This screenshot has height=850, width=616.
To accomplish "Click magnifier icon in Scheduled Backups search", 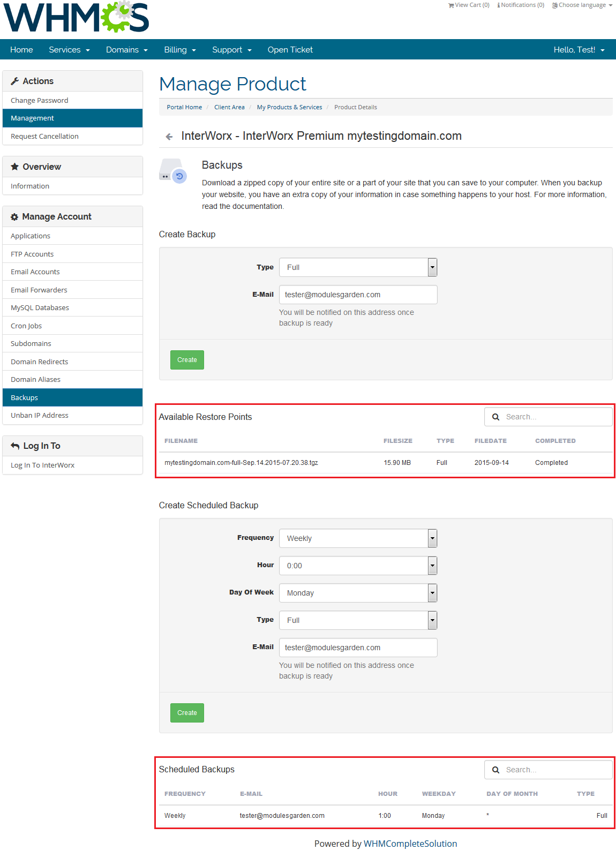I will click(496, 770).
